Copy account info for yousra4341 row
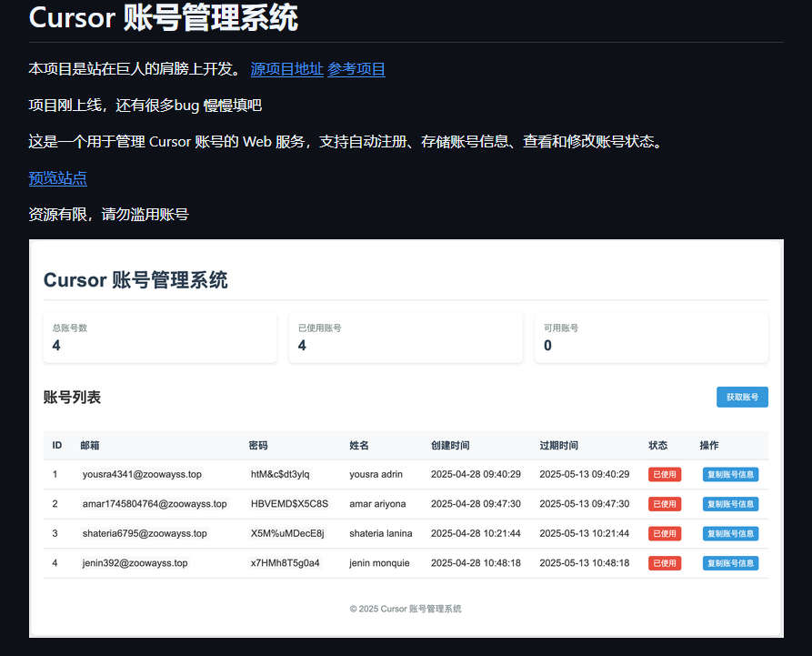Screen dimensions: 812x656 tap(730, 474)
